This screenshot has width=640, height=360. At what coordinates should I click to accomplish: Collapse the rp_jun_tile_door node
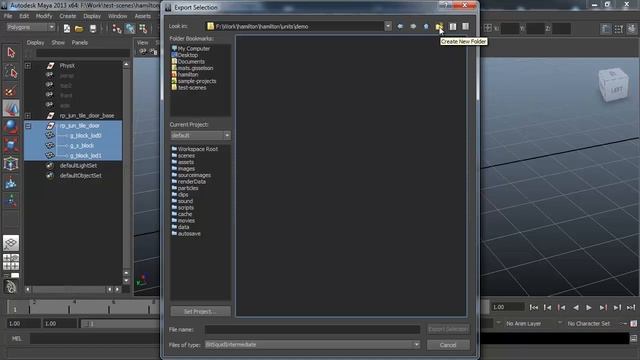coord(28,126)
